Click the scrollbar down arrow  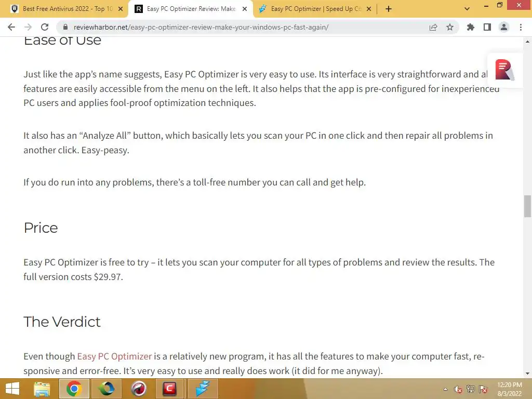click(x=527, y=374)
